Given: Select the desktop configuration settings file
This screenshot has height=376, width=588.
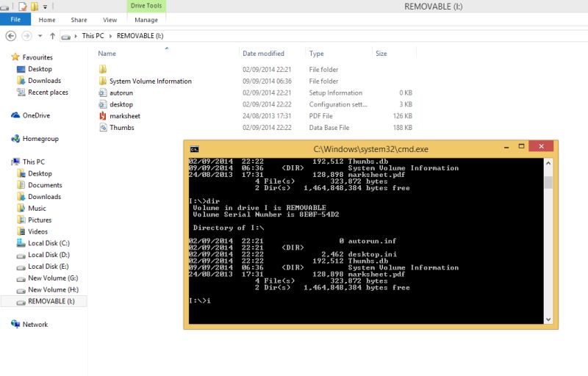Looking at the screenshot, I should [121, 104].
